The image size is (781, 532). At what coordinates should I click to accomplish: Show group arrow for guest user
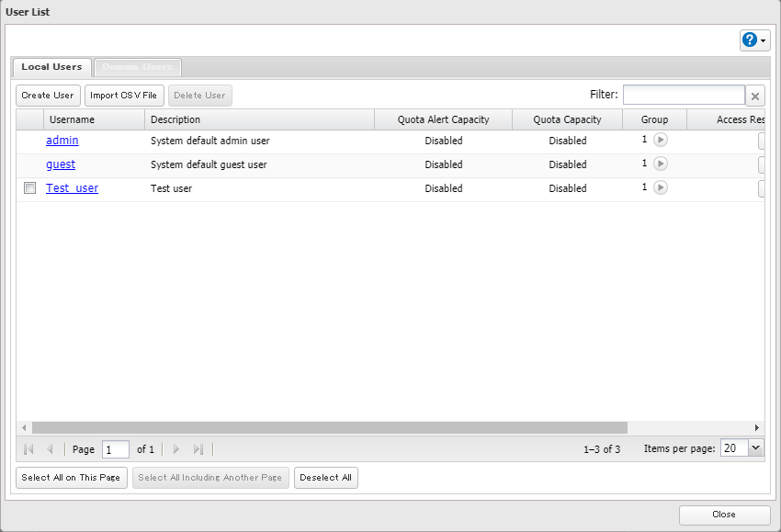[660, 164]
